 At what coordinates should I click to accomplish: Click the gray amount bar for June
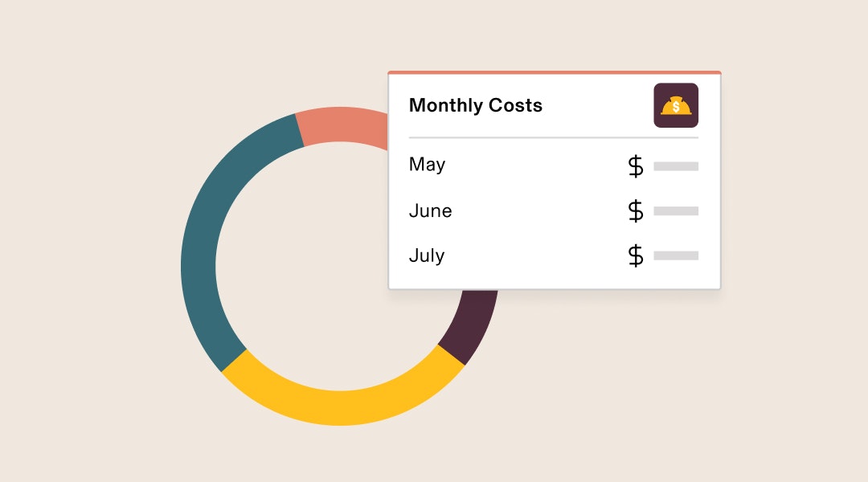676,210
